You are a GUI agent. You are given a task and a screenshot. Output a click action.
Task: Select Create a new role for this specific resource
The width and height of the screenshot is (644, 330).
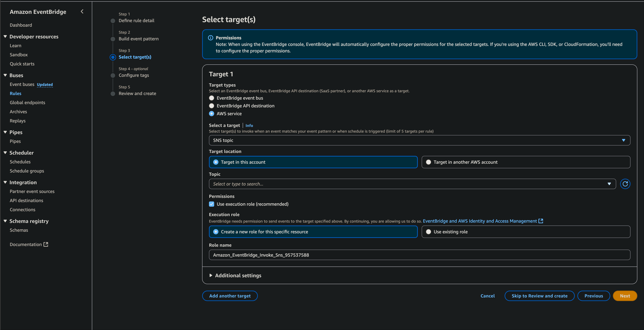coord(313,232)
